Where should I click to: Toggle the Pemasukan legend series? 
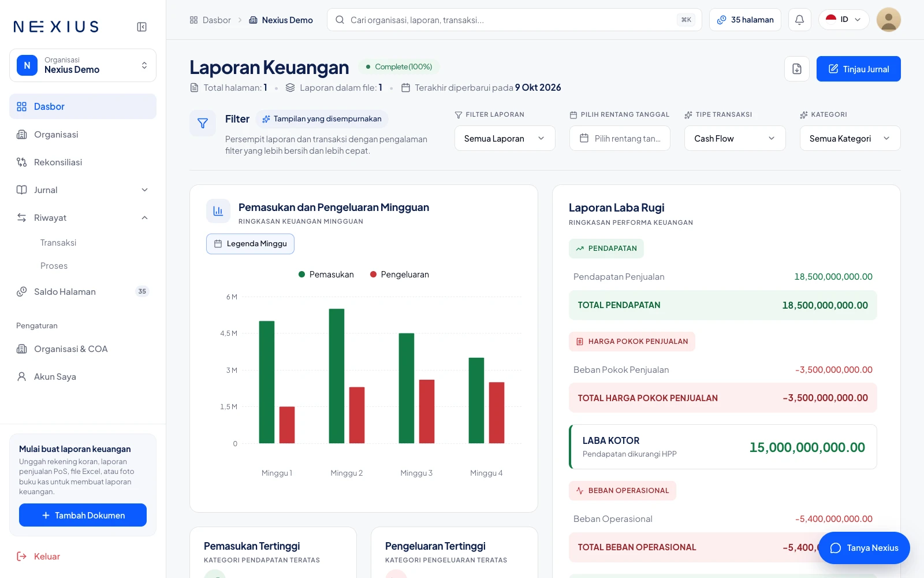[x=326, y=275]
